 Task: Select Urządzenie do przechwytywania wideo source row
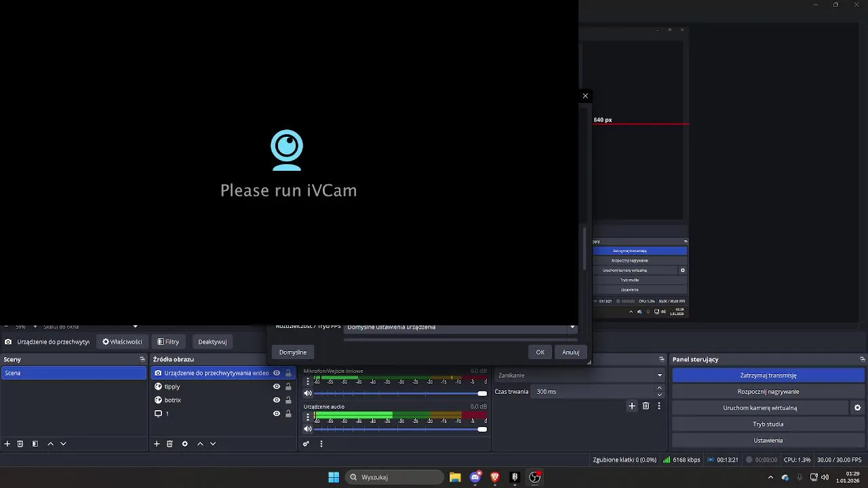(223, 373)
